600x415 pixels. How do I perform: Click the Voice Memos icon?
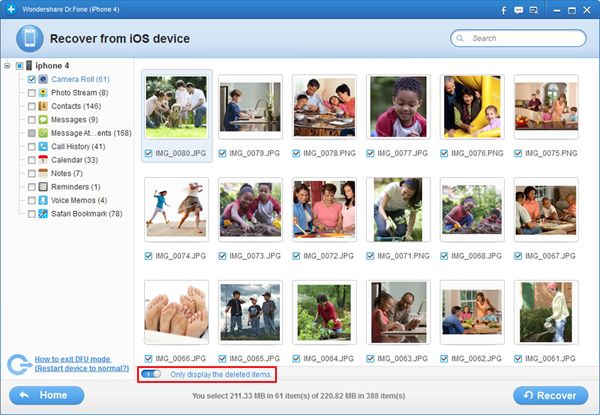44,200
